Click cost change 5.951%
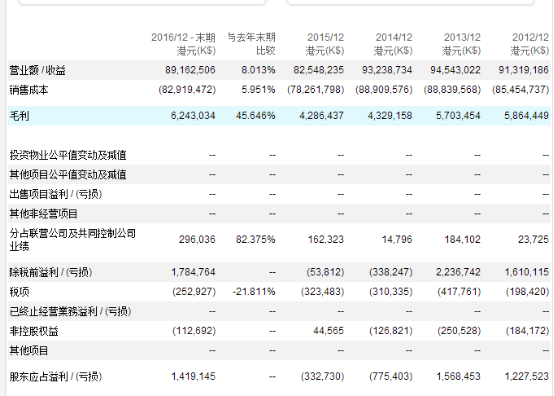This screenshot has height=396, width=554. [x=258, y=89]
